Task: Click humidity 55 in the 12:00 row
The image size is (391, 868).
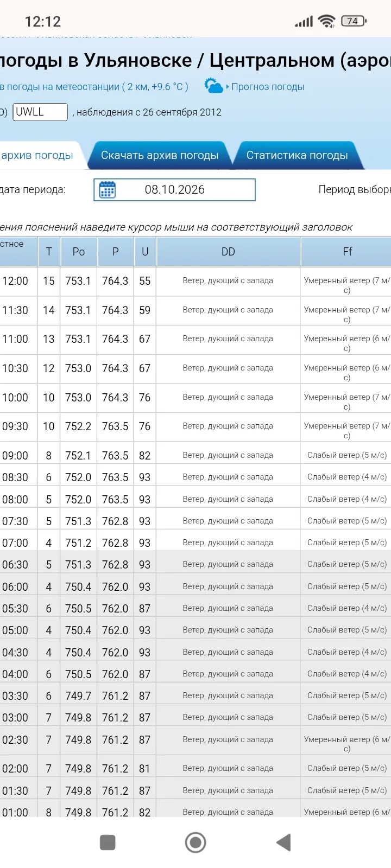Action: [145, 281]
